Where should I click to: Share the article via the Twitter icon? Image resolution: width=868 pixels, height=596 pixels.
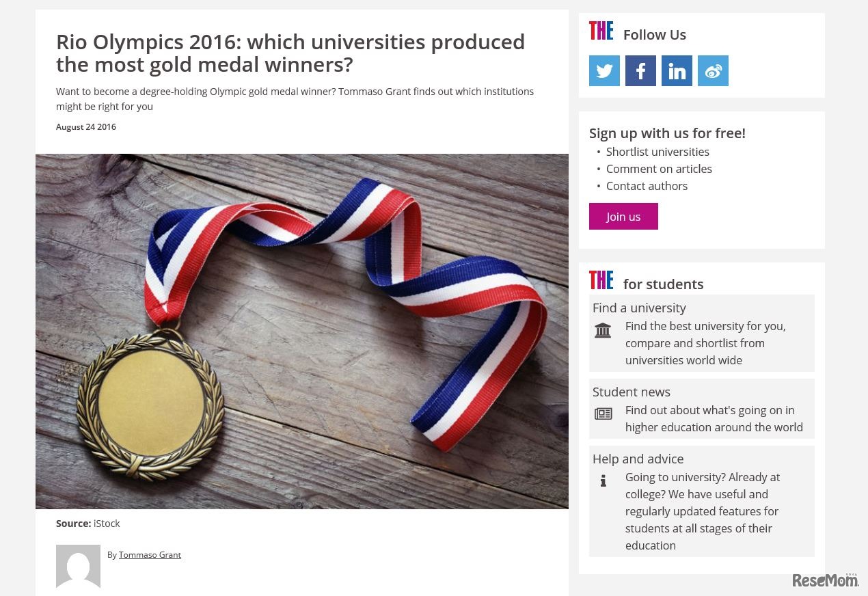604,70
